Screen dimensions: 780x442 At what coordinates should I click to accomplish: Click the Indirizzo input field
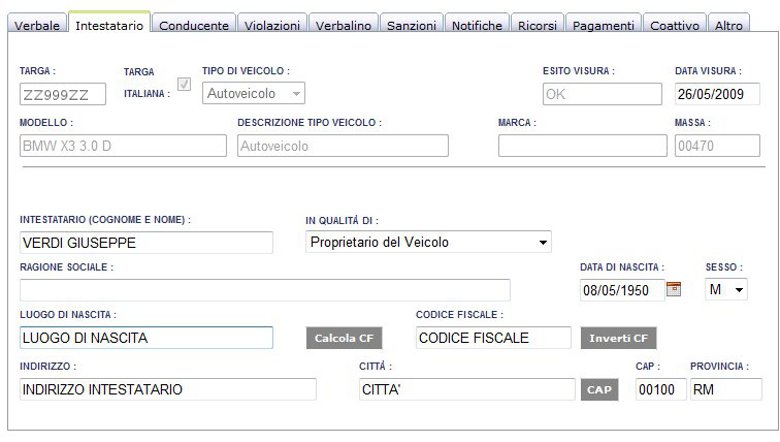[x=168, y=389]
